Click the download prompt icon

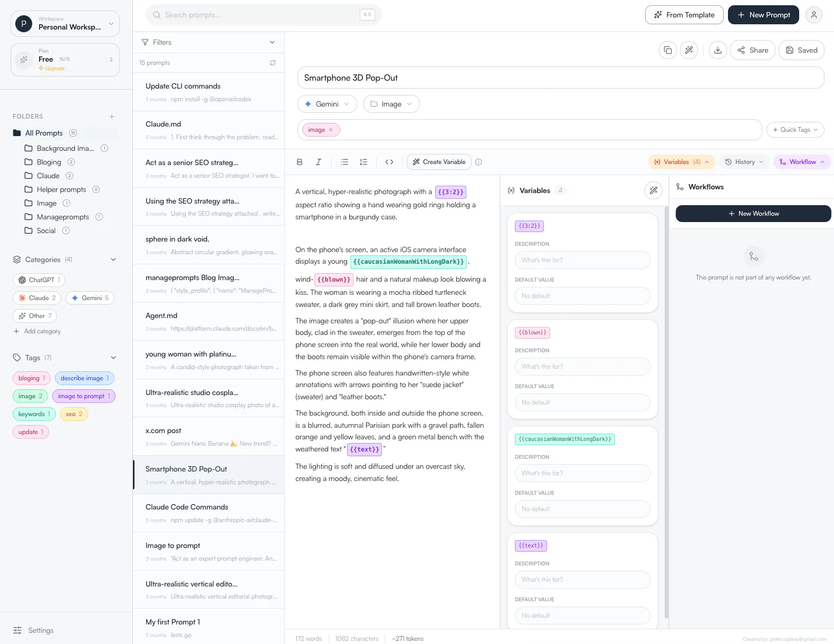click(718, 50)
